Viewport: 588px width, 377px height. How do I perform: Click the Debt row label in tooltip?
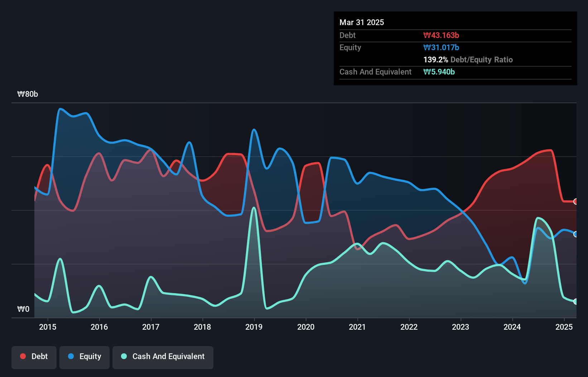pyautogui.click(x=347, y=35)
